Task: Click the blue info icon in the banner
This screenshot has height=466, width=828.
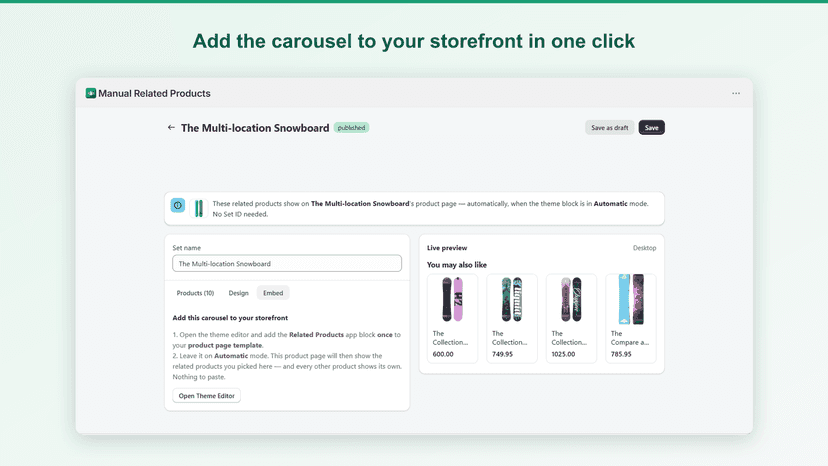Action: 178,205
